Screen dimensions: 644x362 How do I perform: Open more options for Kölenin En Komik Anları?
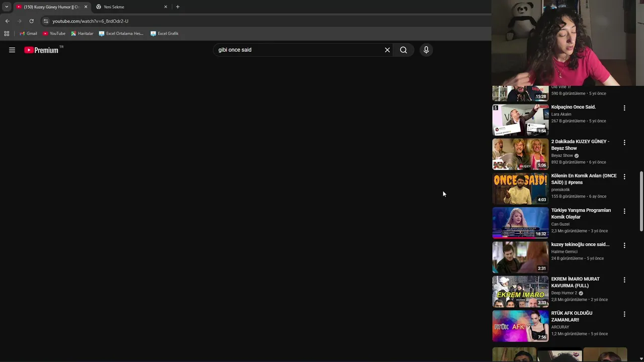(x=624, y=177)
